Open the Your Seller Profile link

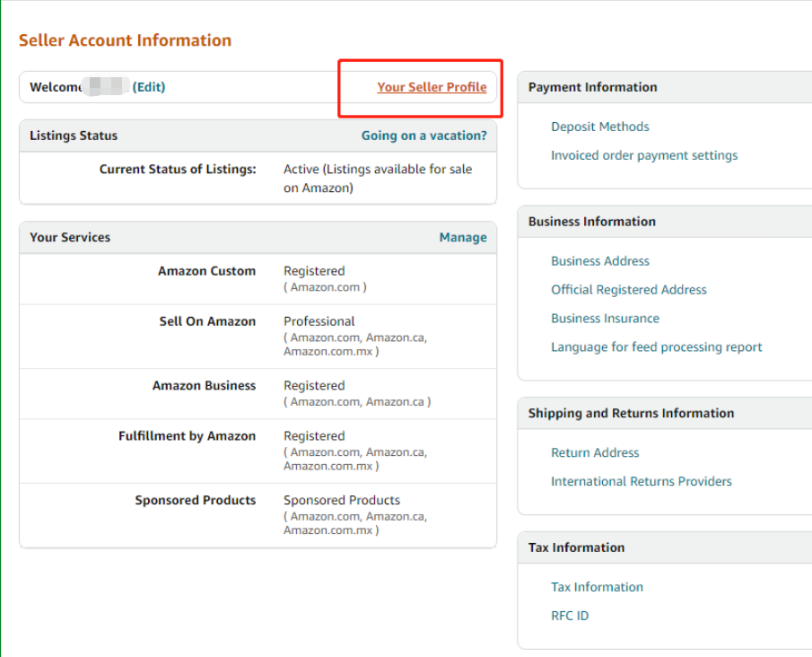click(432, 87)
